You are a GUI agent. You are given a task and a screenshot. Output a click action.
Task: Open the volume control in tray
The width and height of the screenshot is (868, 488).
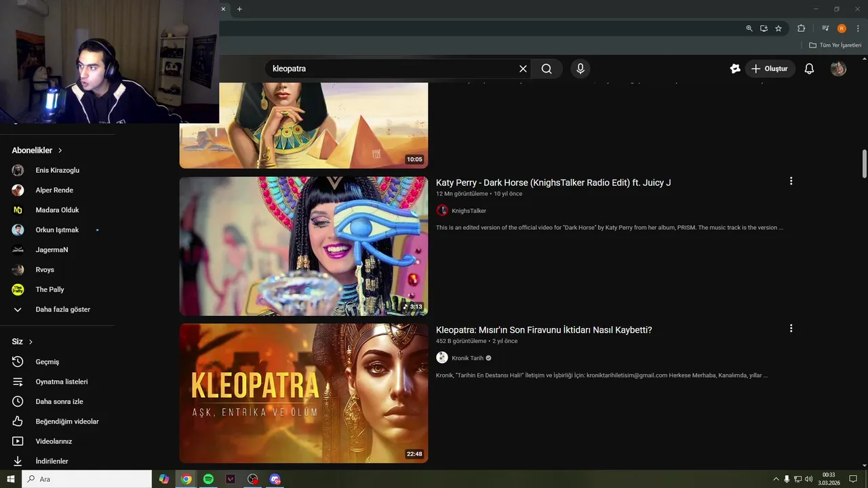[808, 479]
